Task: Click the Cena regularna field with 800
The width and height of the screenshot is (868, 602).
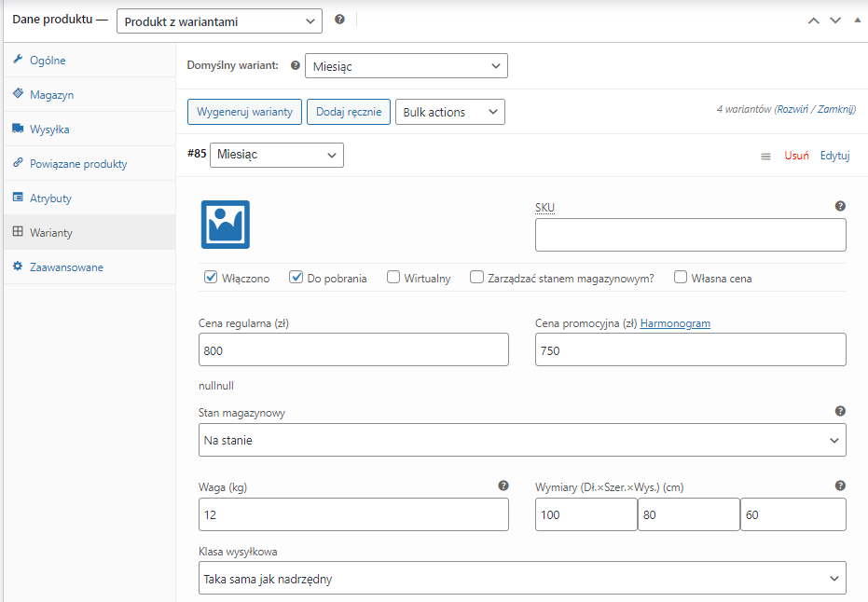Action: pyautogui.click(x=353, y=349)
